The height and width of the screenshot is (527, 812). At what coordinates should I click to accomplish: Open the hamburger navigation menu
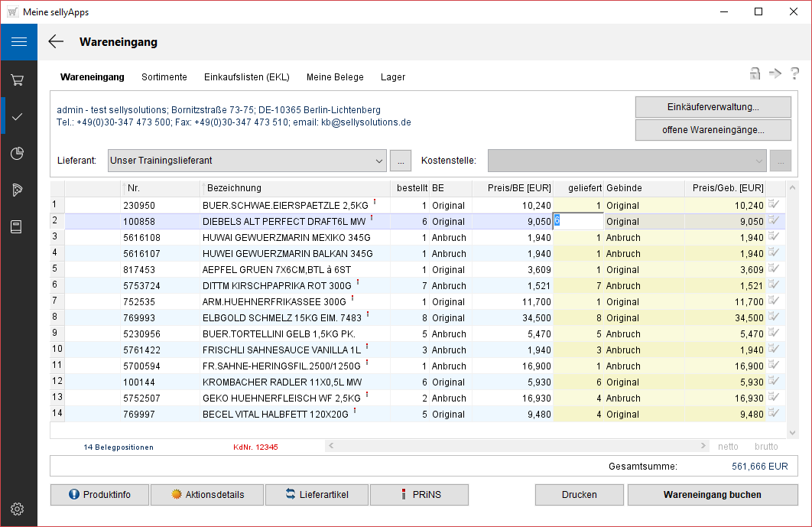(x=18, y=42)
